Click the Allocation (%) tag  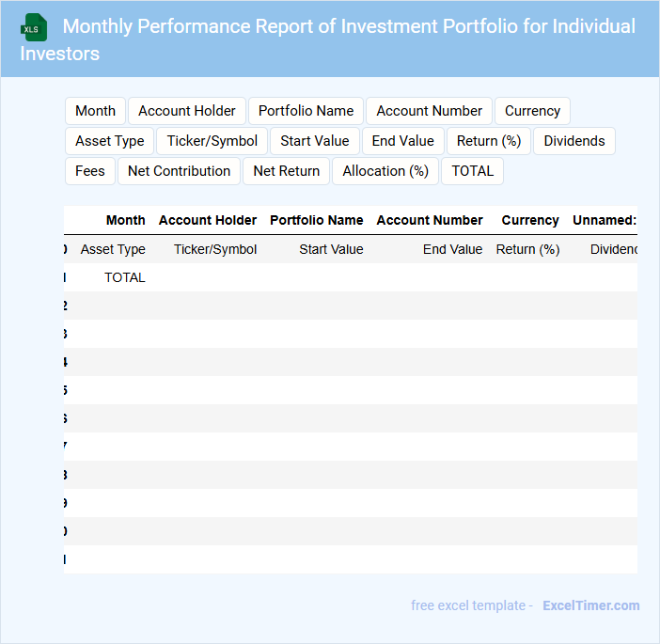(385, 171)
